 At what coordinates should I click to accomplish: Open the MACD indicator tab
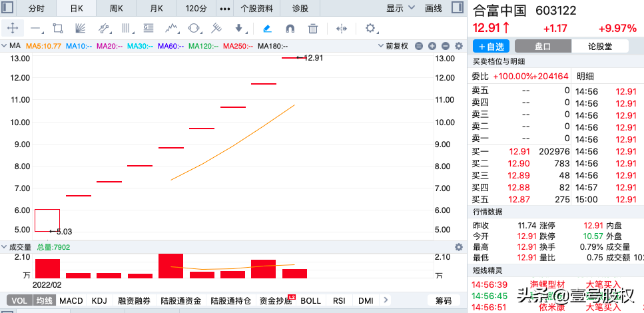[71, 301]
